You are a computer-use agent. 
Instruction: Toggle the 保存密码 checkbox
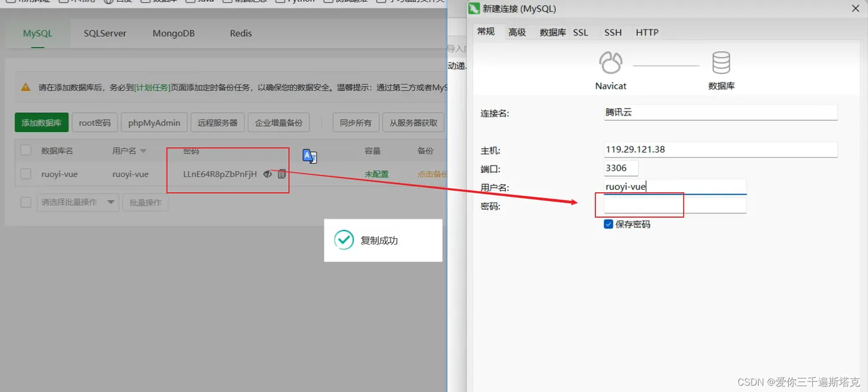point(608,225)
